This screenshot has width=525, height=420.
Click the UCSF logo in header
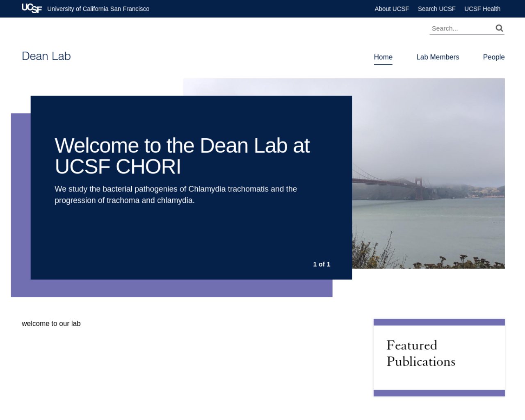(x=32, y=8)
